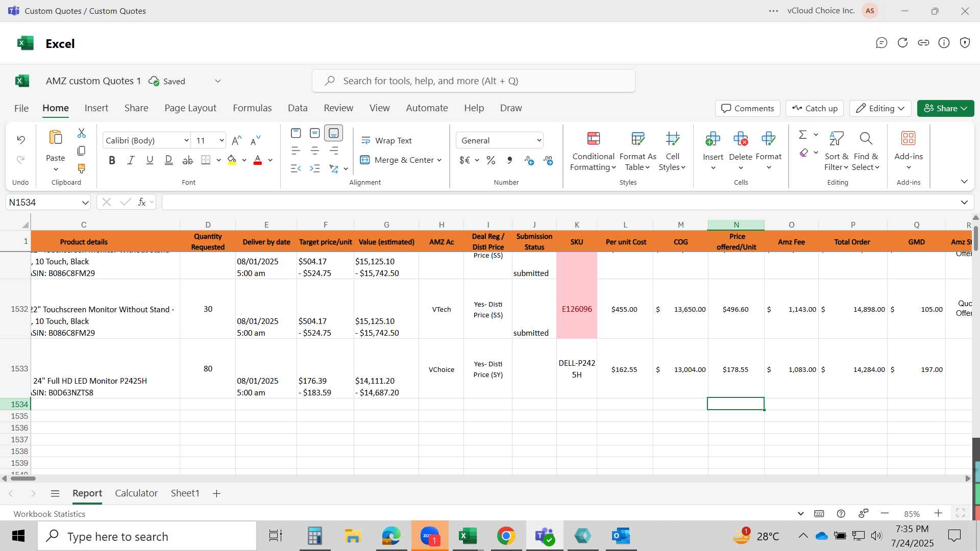The height and width of the screenshot is (551, 980).
Task: Align text to top
Action: [296, 133]
